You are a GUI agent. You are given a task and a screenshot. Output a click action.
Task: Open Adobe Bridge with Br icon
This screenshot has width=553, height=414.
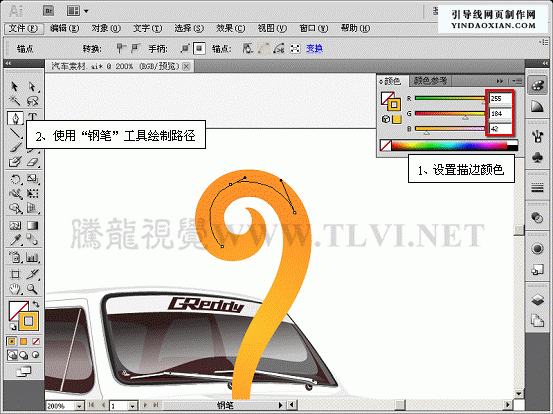coord(49,11)
